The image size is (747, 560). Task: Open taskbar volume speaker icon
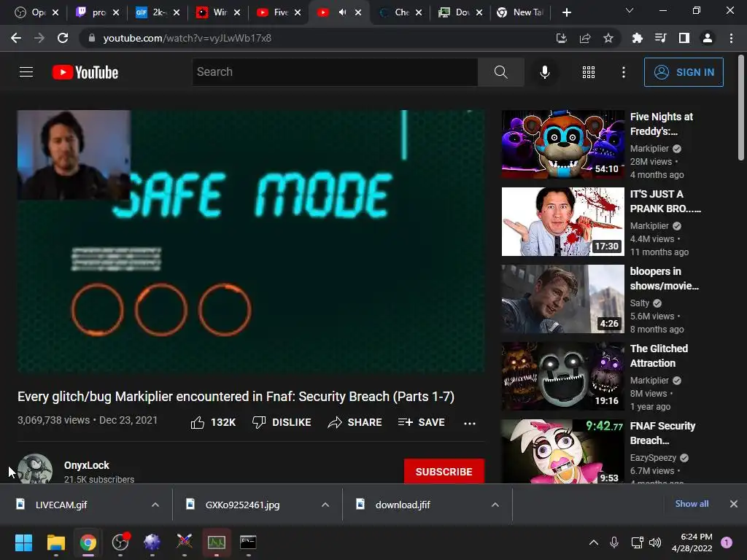coord(655,542)
